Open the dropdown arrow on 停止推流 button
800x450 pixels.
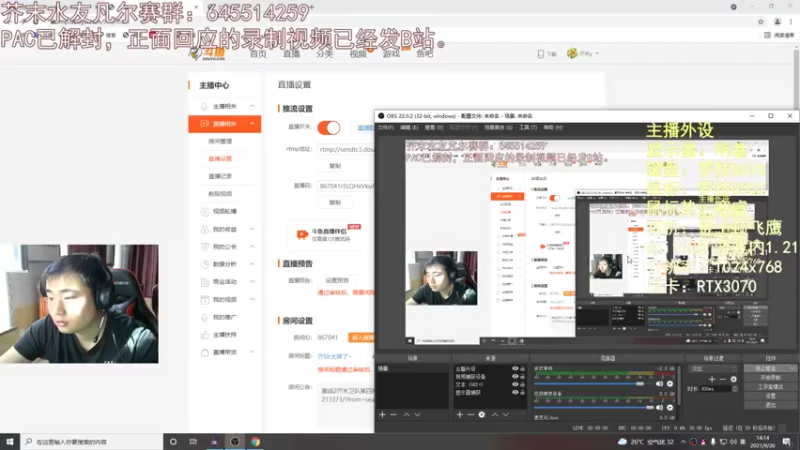(x=792, y=368)
